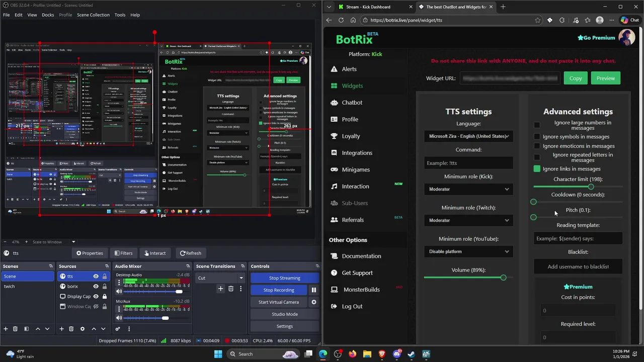644x362 pixels.
Task: Add a new scene with the plus icon
Action: [x=6, y=329]
